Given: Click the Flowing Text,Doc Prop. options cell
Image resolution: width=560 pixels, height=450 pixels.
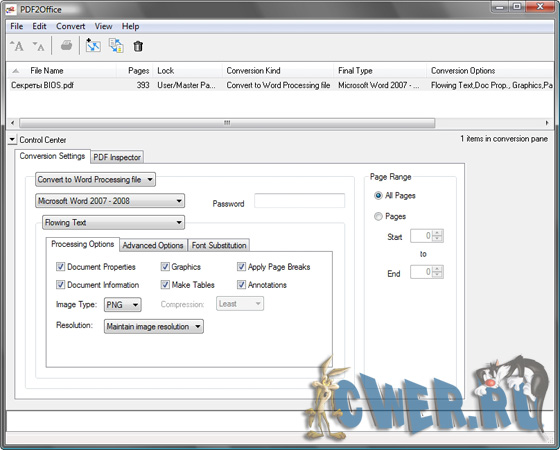Looking at the screenshot, I should pyautogui.click(x=492, y=85).
